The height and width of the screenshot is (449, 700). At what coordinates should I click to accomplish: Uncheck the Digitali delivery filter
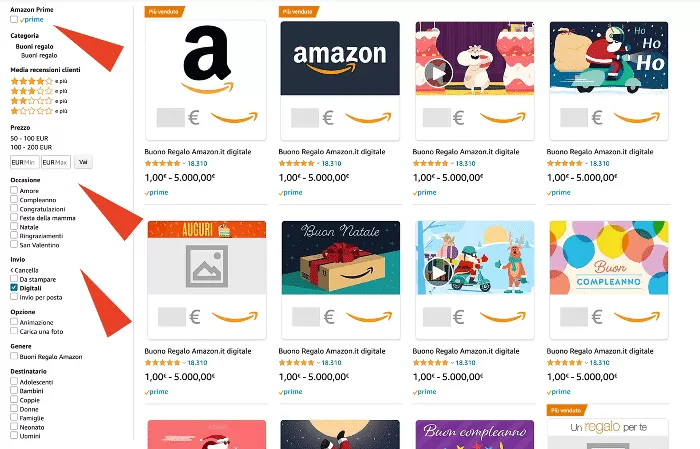(14, 288)
